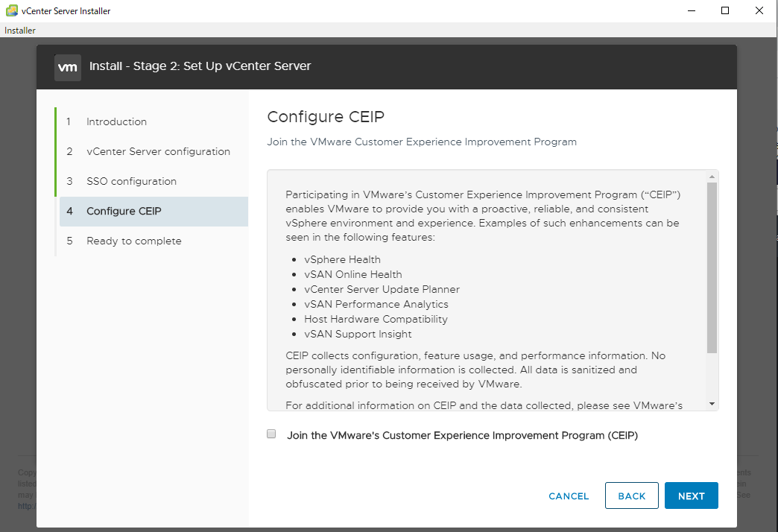Click the VMware 'vm' logo icon
The image size is (778, 532).
click(x=68, y=66)
